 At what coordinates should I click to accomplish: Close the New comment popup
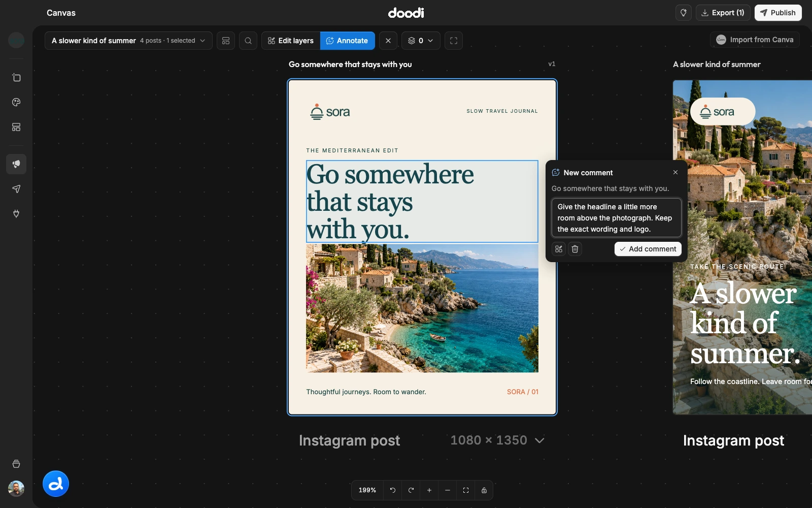[675, 172]
